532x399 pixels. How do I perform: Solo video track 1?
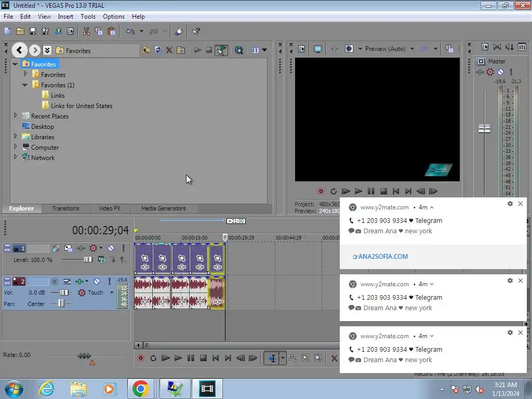(124, 248)
